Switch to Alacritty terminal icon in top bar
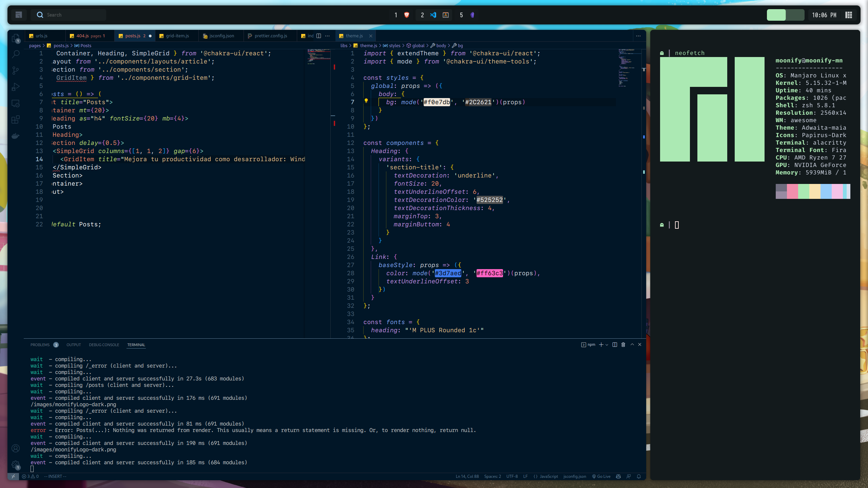Viewport: 868px width, 488px height. point(446,15)
